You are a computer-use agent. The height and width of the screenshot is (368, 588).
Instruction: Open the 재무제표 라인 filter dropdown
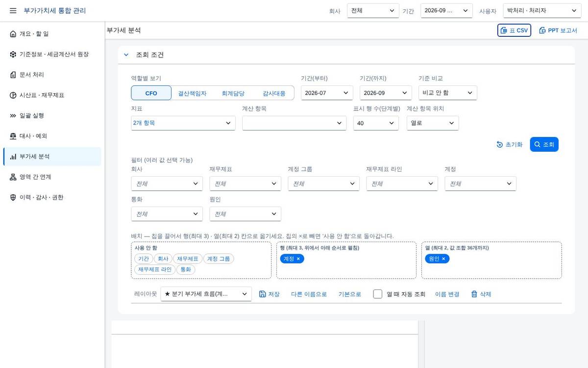tap(402, 184)
